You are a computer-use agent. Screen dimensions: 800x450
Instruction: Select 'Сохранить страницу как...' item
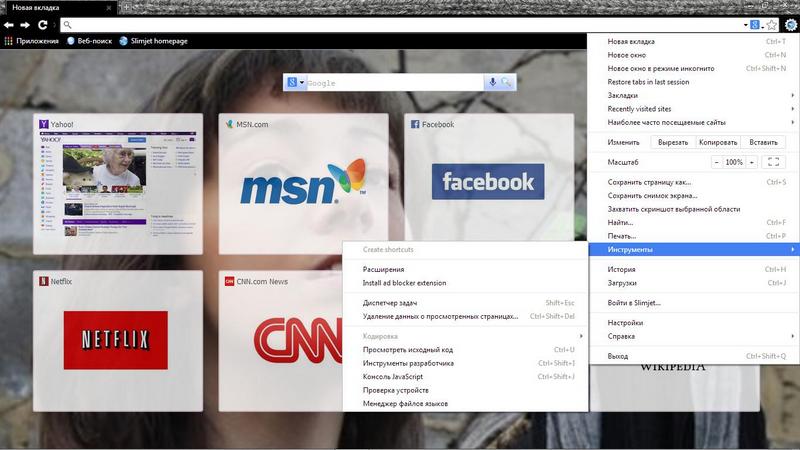point(694,182)
